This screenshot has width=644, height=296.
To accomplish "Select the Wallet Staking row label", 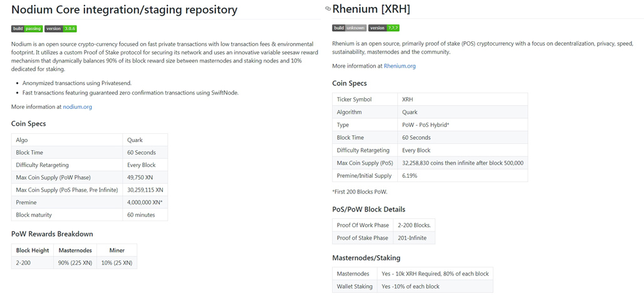I will pyautogui.click(x=355, y=287).
